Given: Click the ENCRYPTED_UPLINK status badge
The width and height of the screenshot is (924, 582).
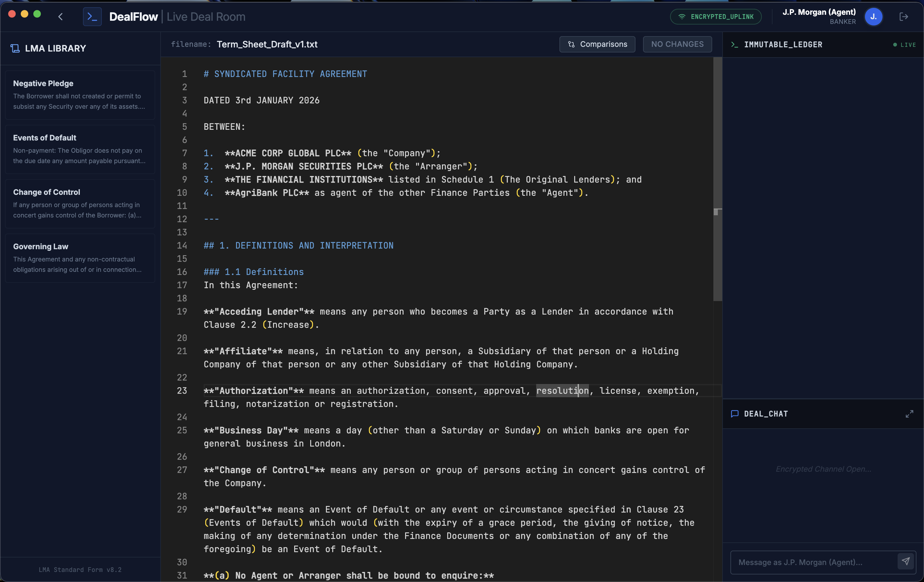Looking at the screenshot, I should click(716, 16).
